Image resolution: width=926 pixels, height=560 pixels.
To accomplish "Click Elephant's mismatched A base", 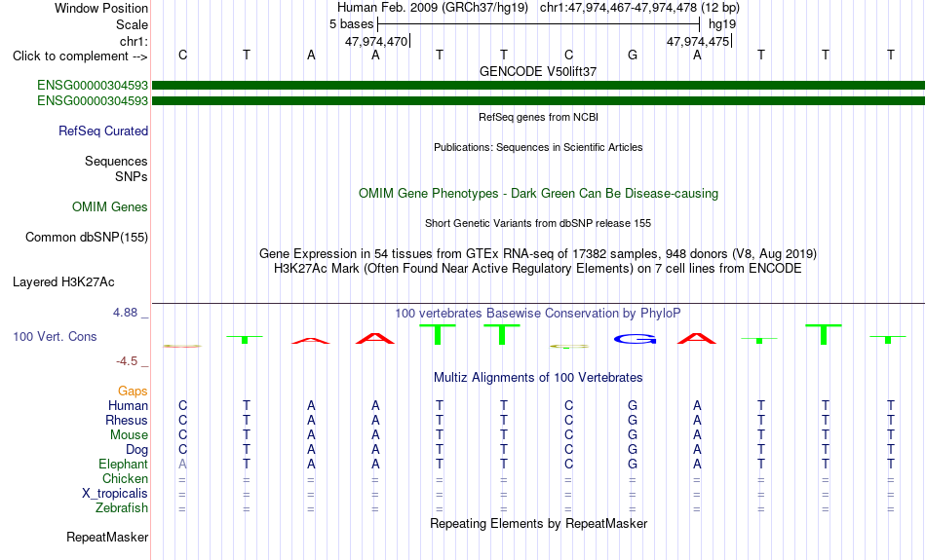I will coord(182,465).
